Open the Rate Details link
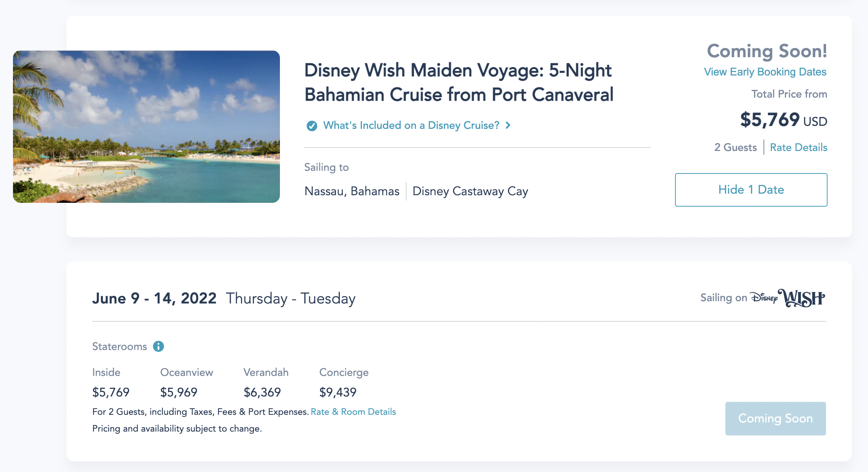Viewport: 868px width, 472px height. (798, 148)
